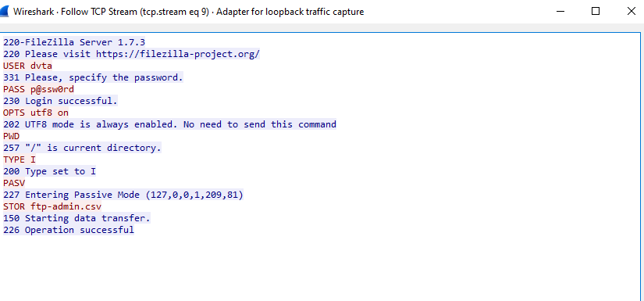Screen dimensions: 644x301
Task: Click the 331 specify the password line
Action: (93, 77)
